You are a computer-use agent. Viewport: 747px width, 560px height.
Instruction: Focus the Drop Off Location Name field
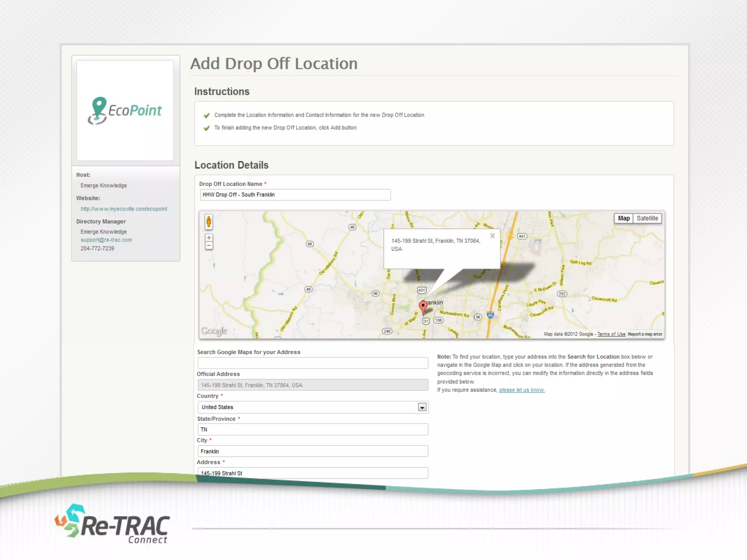[x=295, y=195]
